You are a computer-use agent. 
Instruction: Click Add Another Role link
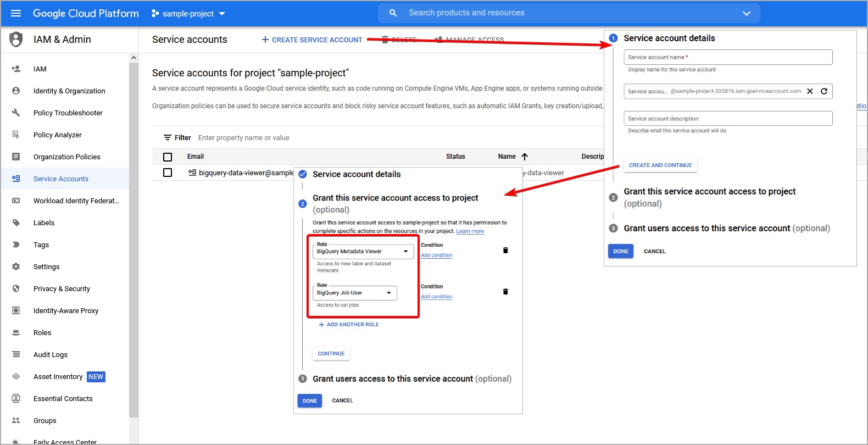(x=349, y=325)
